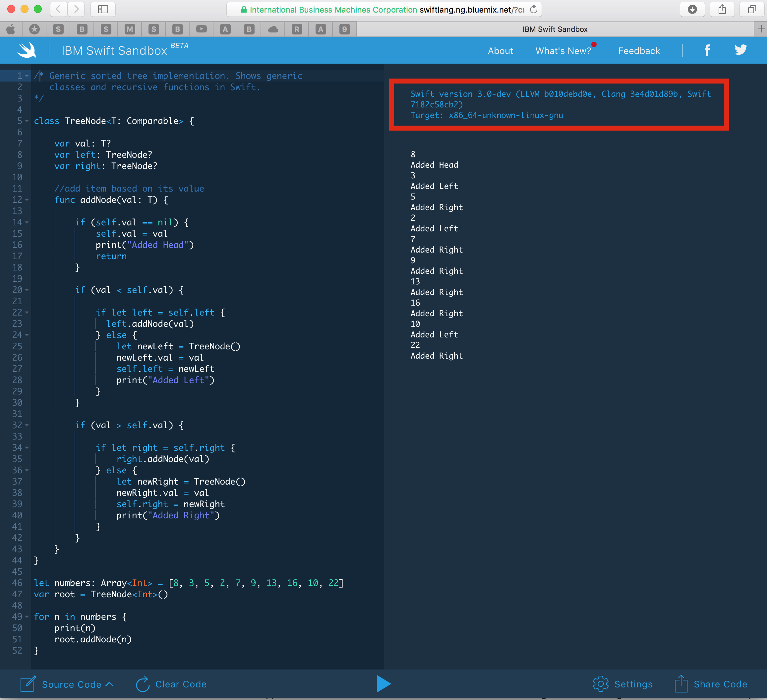Image resolution: width=767 pixels, height=700 pixels.
Task: Collapse the addNode function fold on line 12
Action: 27,200
